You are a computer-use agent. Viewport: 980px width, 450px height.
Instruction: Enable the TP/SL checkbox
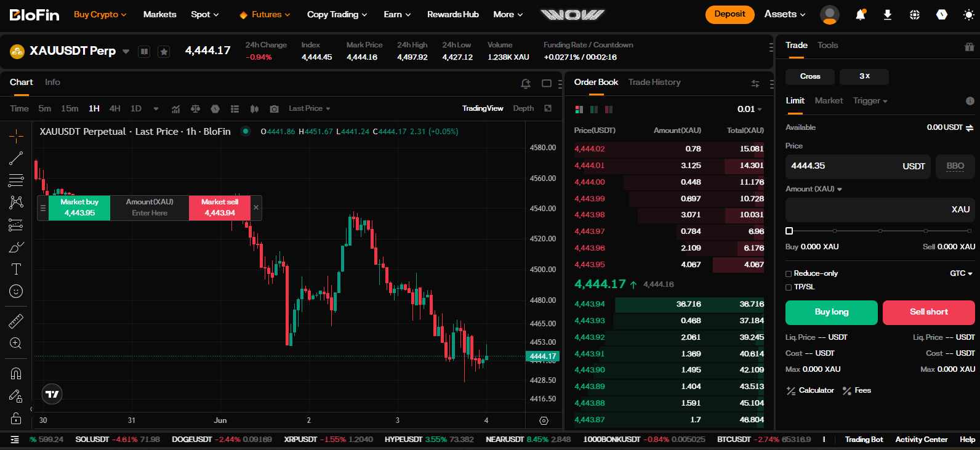pos(789,287)
